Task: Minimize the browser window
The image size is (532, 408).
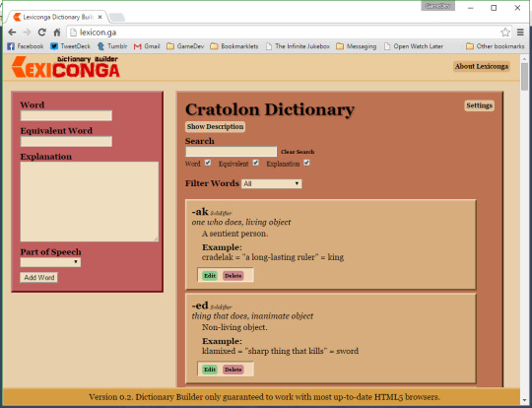Action: (470, 8)
